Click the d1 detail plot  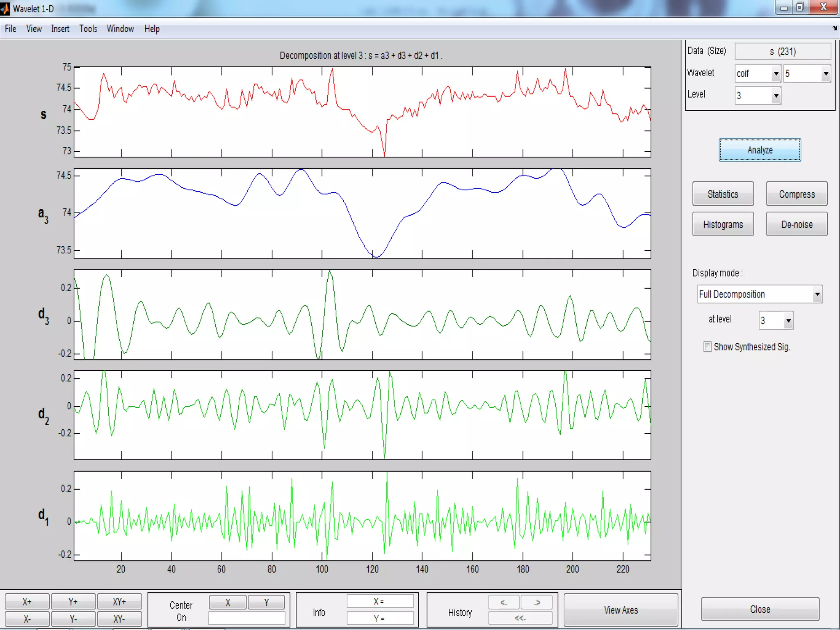tap(362, 516)
